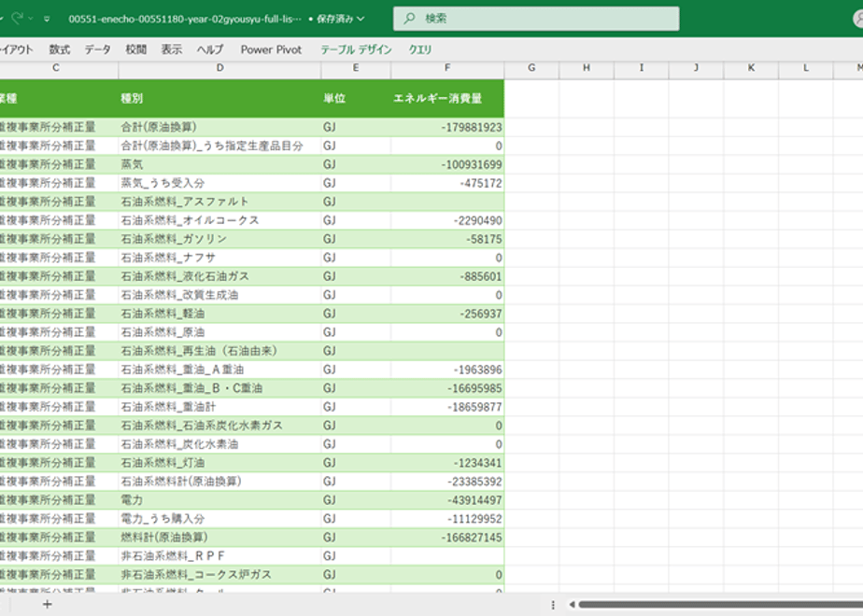Click the column E header
The image size is (863, 616).
[x=356, y=68]
